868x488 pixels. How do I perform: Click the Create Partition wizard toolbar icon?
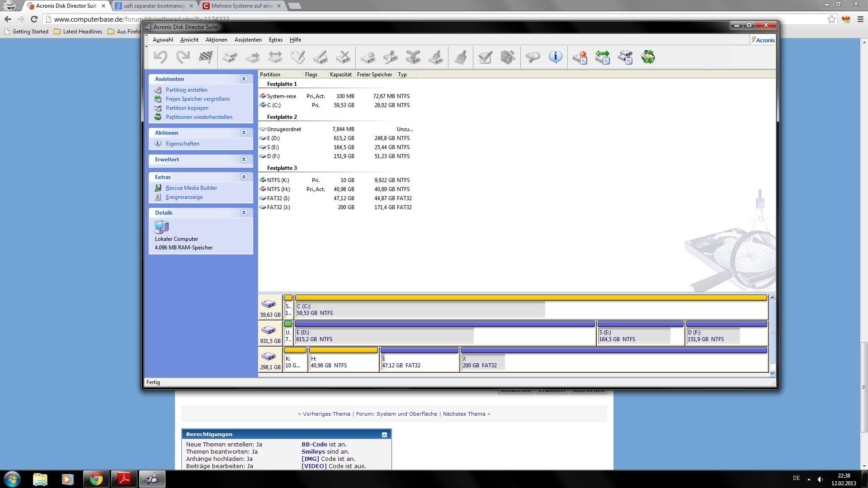click(580, 57)
